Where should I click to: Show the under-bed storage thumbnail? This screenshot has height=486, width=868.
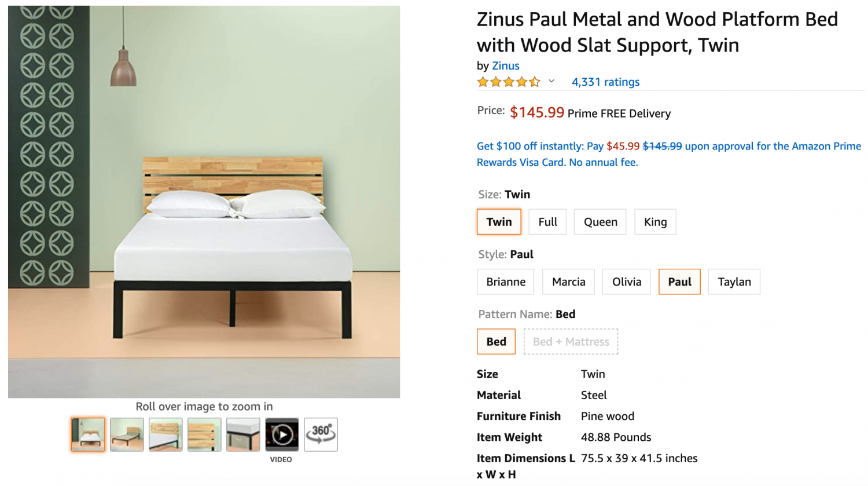(243, 434)
